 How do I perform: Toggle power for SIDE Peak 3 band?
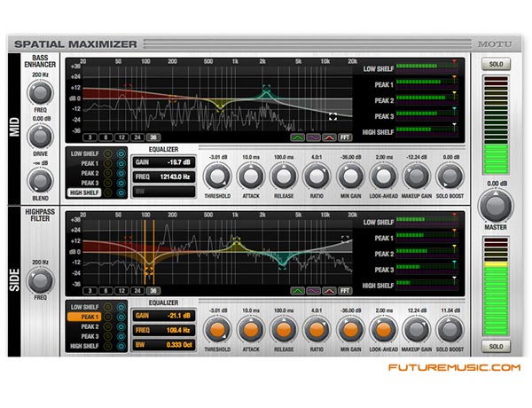(121, 337)
